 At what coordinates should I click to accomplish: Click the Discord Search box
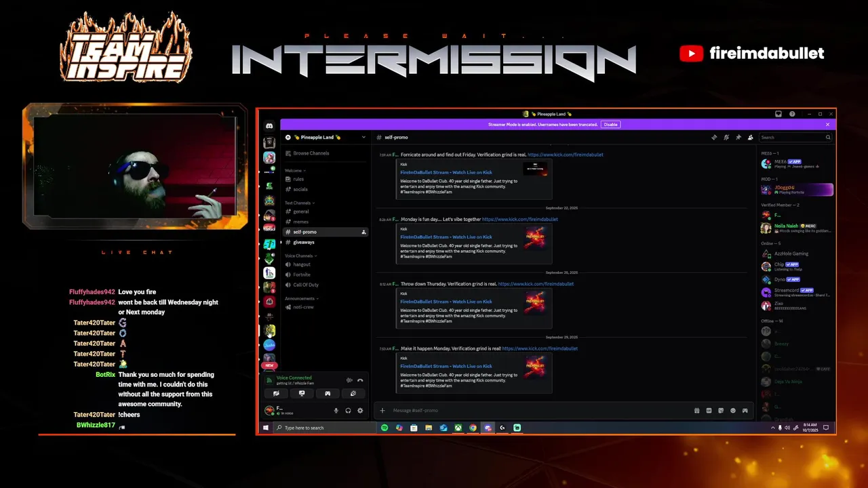(795, 138)
